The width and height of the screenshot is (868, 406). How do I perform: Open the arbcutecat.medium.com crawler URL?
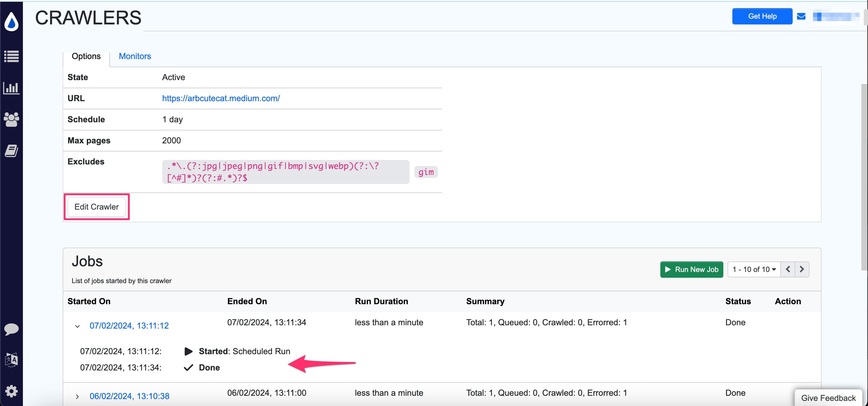(x=221, y=98)
